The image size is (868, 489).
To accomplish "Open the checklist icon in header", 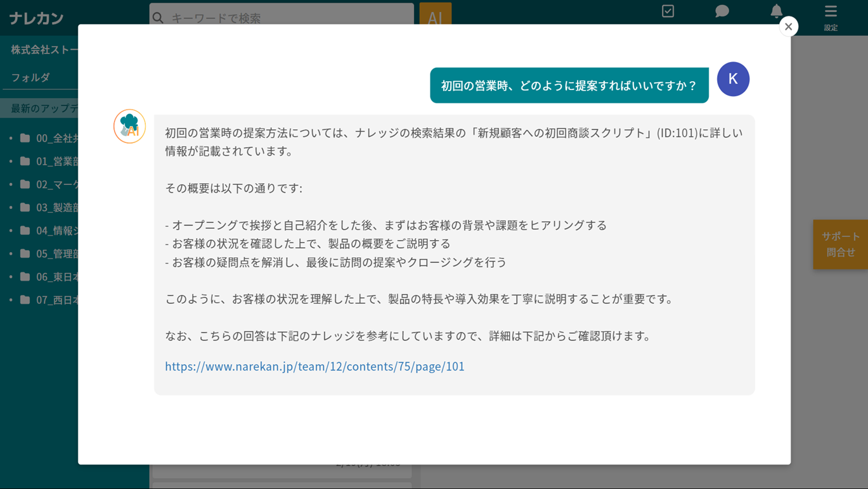I will tap(668, 11).
